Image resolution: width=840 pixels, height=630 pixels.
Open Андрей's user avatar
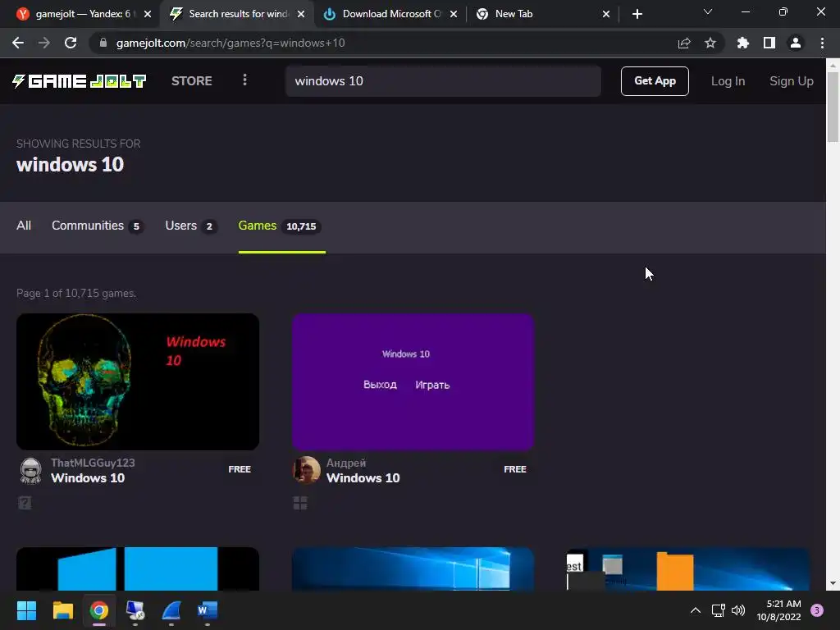(x=307, y=470)
